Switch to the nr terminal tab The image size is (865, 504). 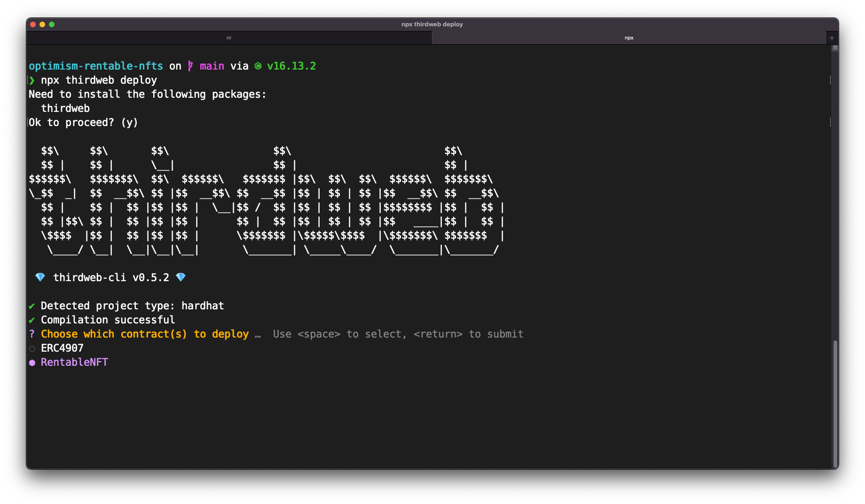[x=229, y=38]
